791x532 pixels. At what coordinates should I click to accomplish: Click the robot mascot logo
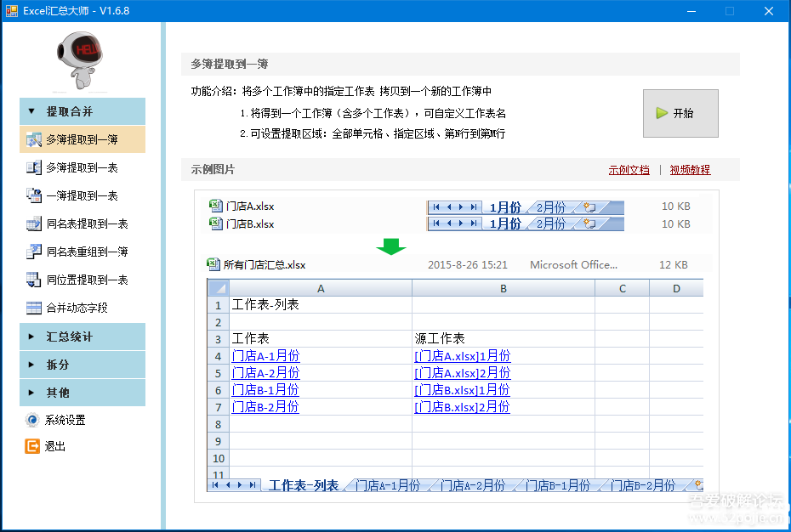[x=81, y=60]
